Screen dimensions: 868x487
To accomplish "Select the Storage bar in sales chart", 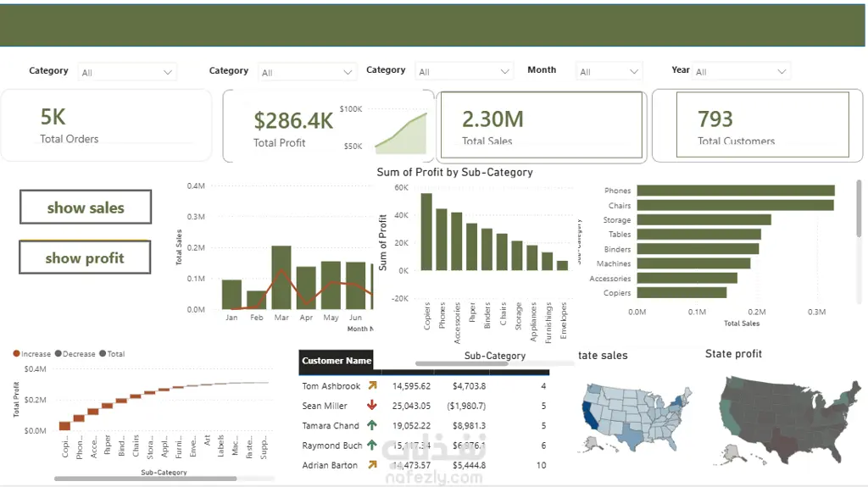I will point(704,219).
